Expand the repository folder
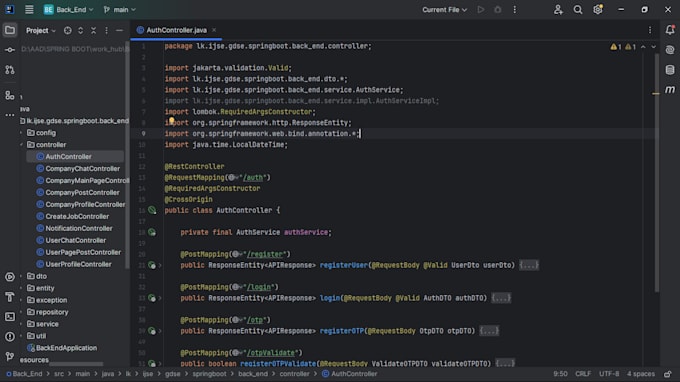 [x=21, y=312]
